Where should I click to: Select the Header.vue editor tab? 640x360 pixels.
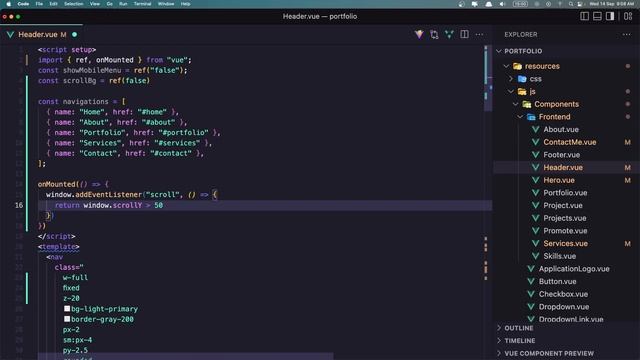click(x=41, y=35)
